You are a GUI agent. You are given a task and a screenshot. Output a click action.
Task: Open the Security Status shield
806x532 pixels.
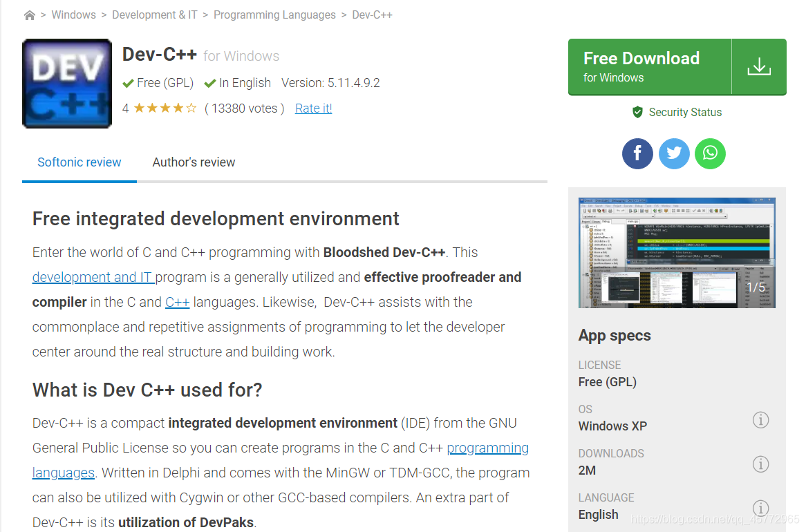(x=637, y=112)
